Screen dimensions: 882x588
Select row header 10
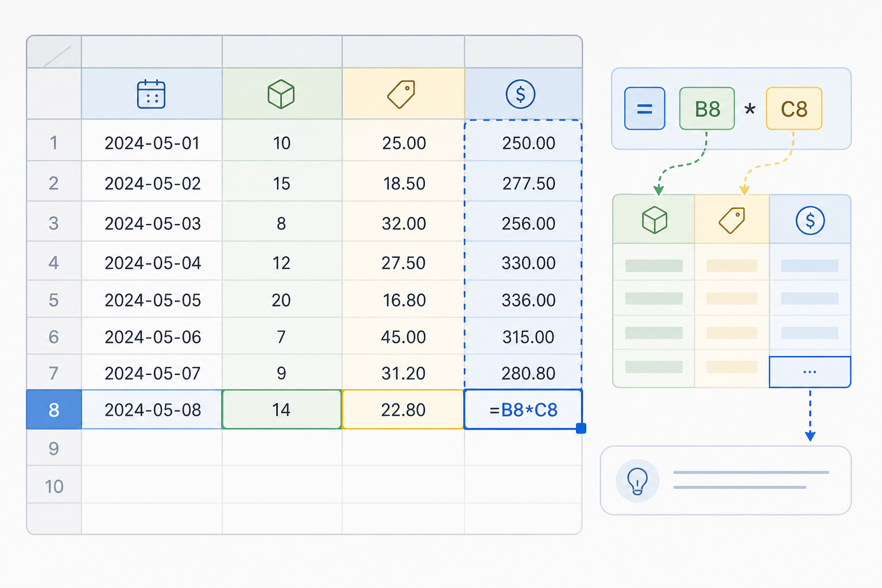[x=54, y=486]
